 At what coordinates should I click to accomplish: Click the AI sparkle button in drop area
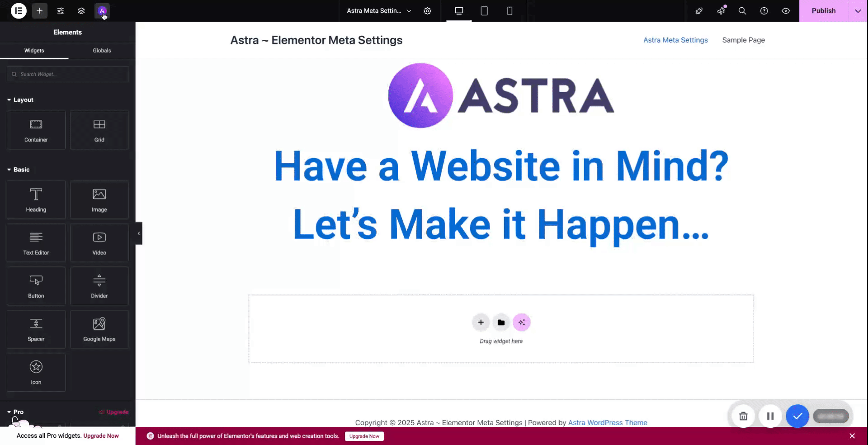coord(521,322)
